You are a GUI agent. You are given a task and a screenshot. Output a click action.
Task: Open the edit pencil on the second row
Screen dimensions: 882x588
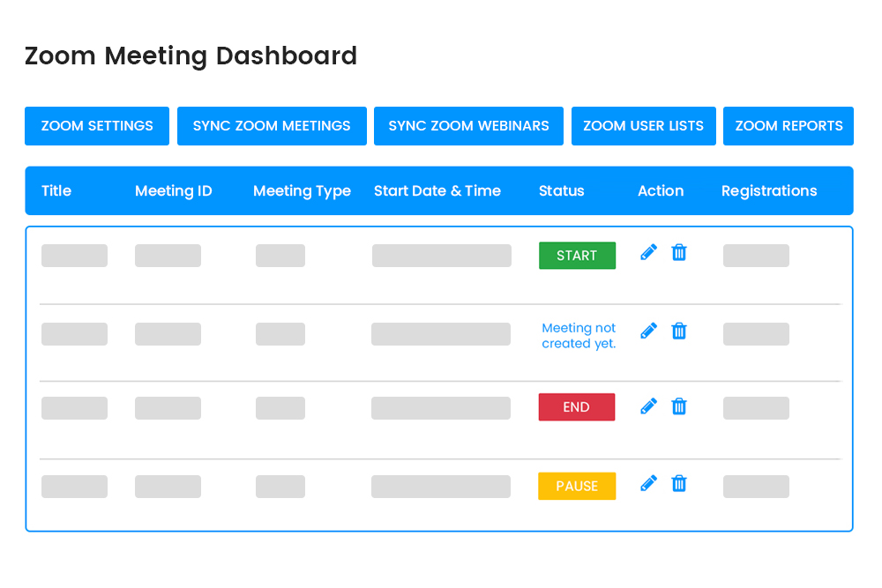pos(648,331)
